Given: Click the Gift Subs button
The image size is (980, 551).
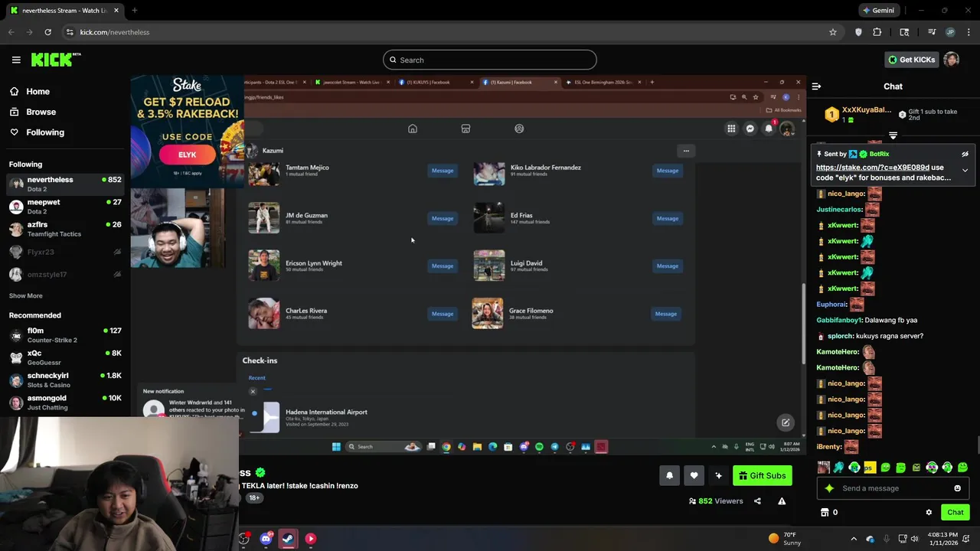Looking at the screenshot, I should point(763,475).
